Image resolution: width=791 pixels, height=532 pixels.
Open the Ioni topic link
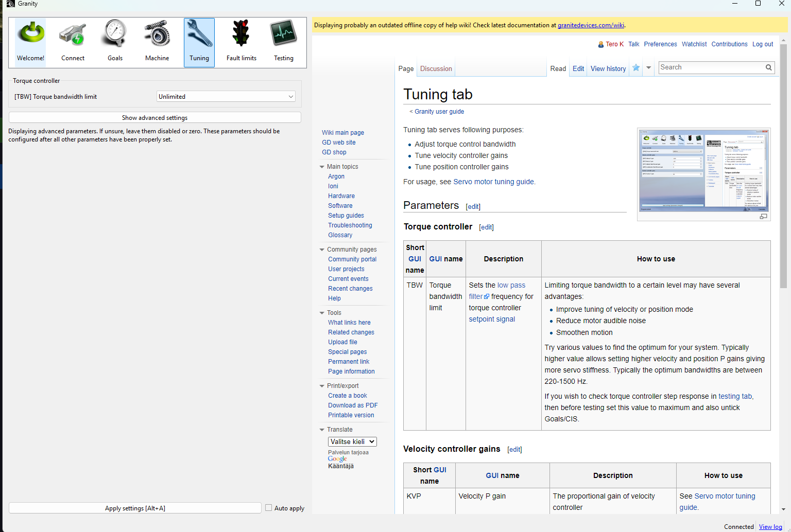[x=333, y=186]
